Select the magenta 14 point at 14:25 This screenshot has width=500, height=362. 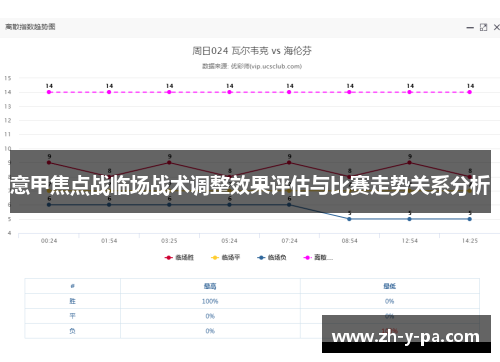[470, 92]
